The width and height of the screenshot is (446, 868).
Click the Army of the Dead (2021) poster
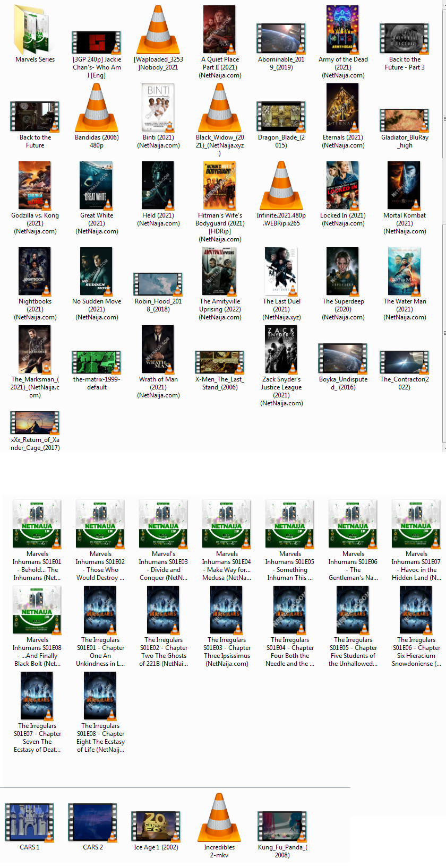343,30
